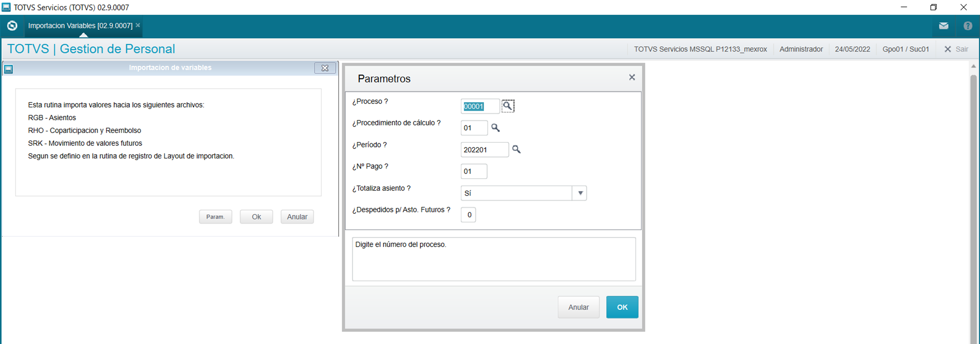980x344 pixels.
Task: Click the Nº Pago input field
Action: click(x=474, y=171)
